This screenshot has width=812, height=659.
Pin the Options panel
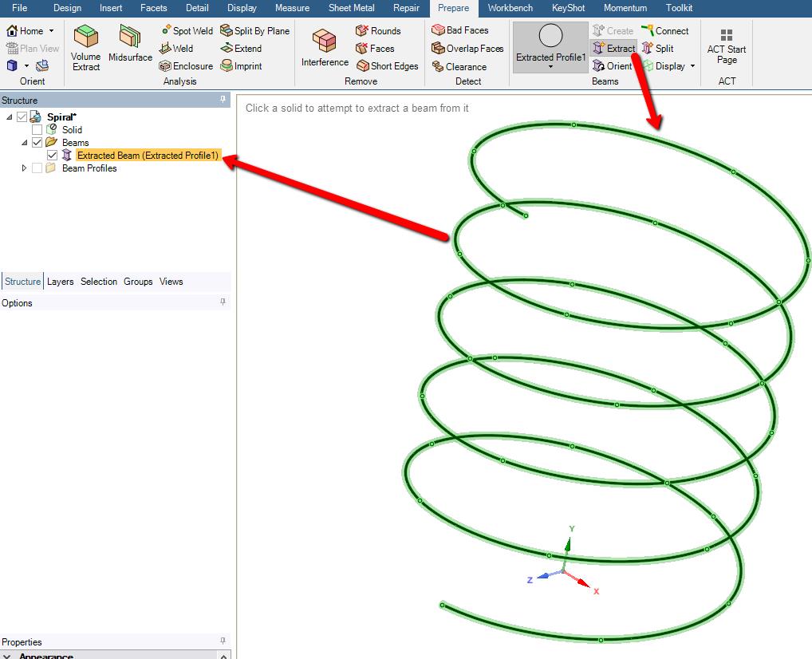pos(223,302)
